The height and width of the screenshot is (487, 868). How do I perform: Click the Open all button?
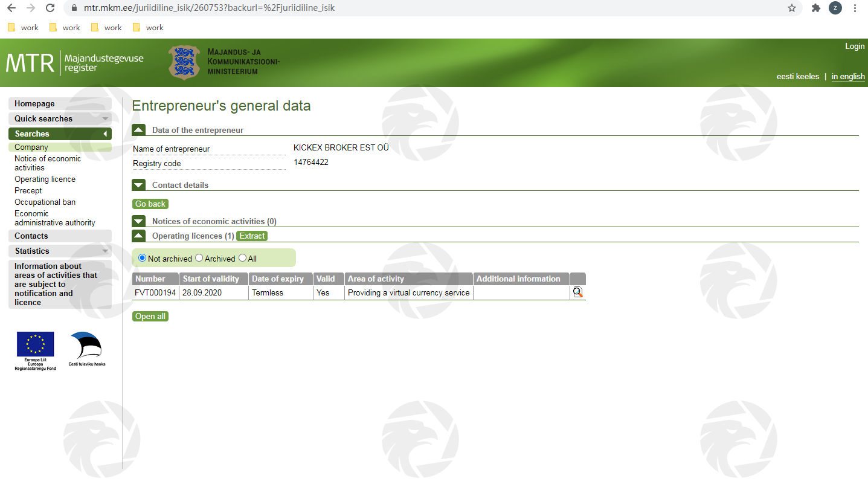[x=150, y=316]
